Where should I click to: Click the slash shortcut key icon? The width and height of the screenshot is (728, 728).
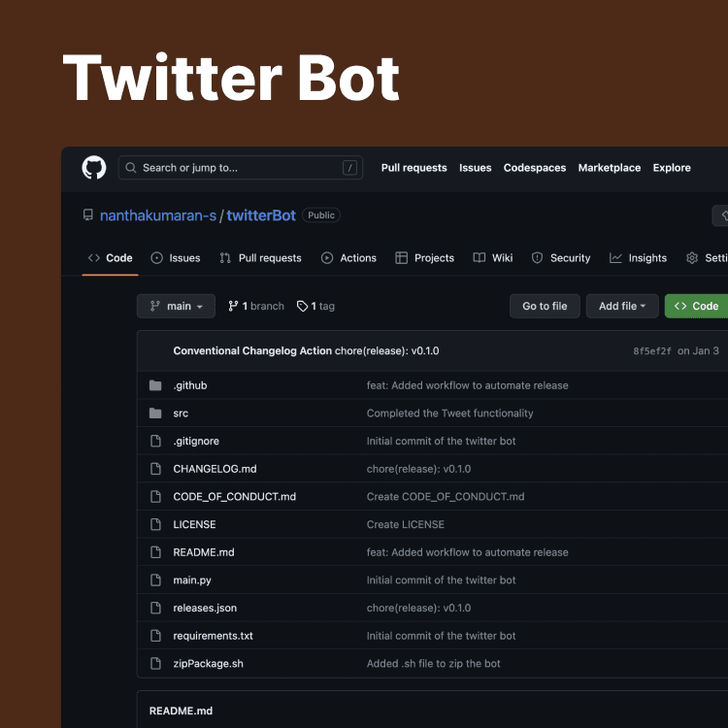[x=349, y=168]
